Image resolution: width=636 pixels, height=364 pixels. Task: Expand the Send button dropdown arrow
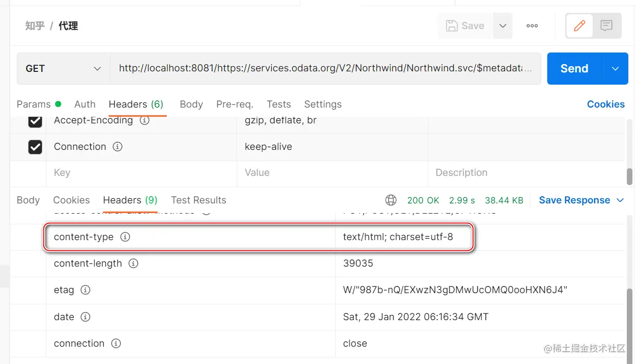[616, 68]
